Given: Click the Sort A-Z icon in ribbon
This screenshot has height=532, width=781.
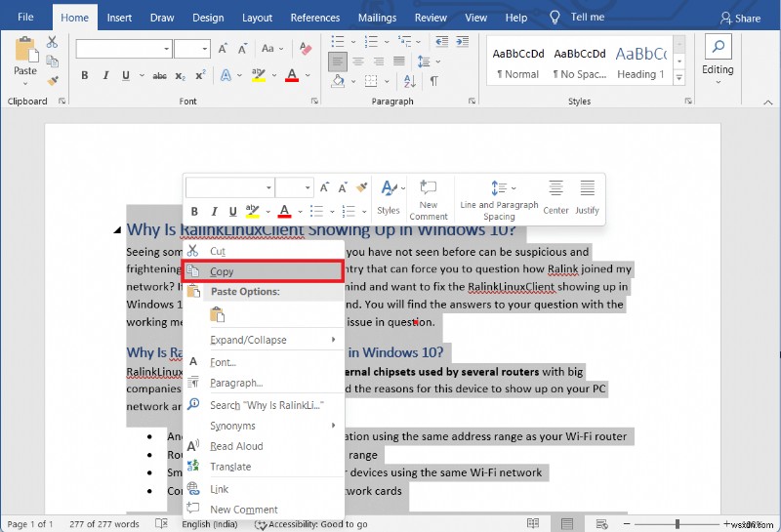Looking at the screenshot, I should (410, 81).
